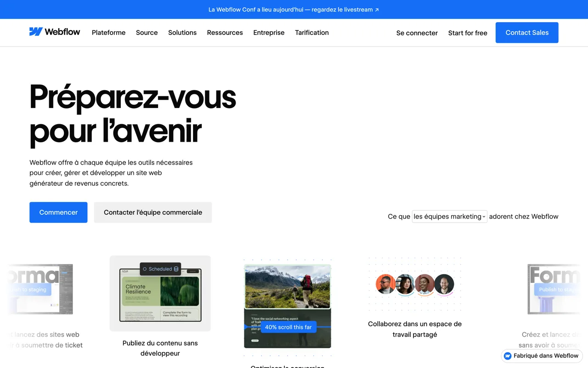Click the adorent chez Webflow text

coord(524,216)
